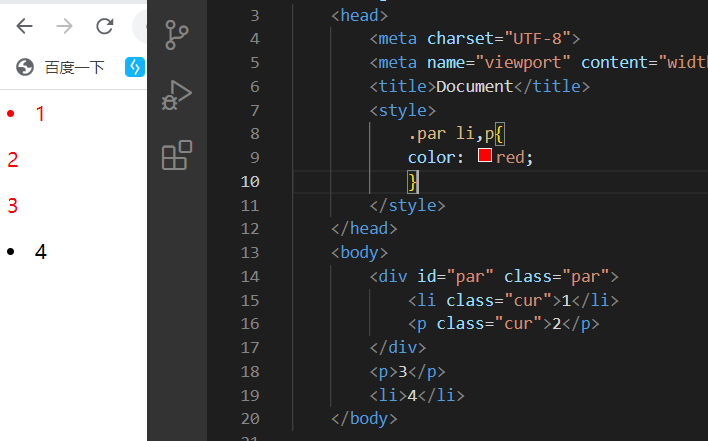Click the browser forward arrow
Viewport: 708px width, 441px height.
64,26
